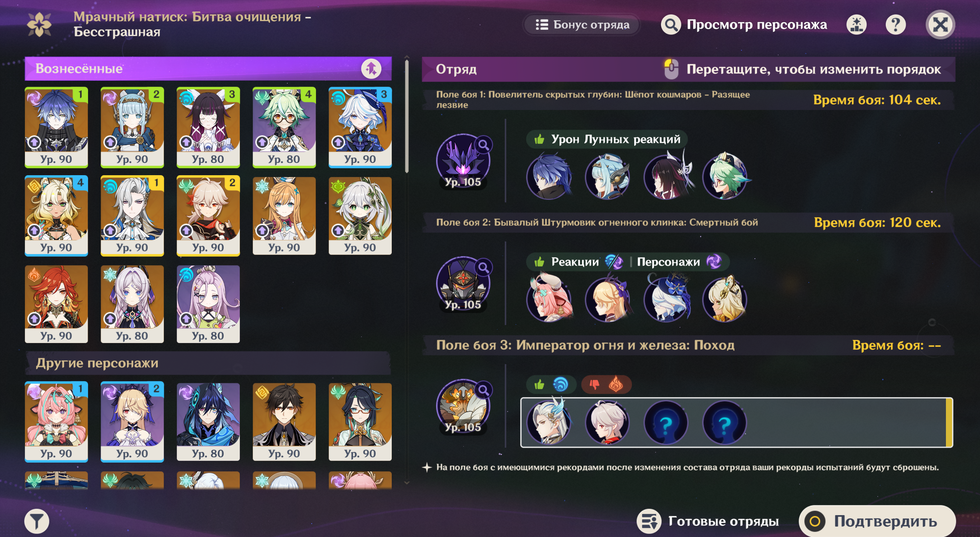This screenshot has width=980, height=537.
Task: Click the question mark help icon
Action: pos(896,25)
